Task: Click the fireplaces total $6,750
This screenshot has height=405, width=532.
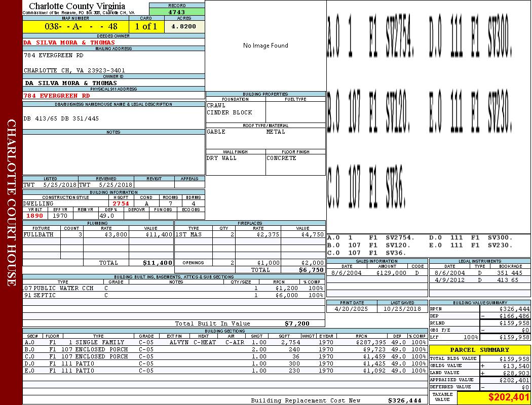Action: tap(311, 270)
